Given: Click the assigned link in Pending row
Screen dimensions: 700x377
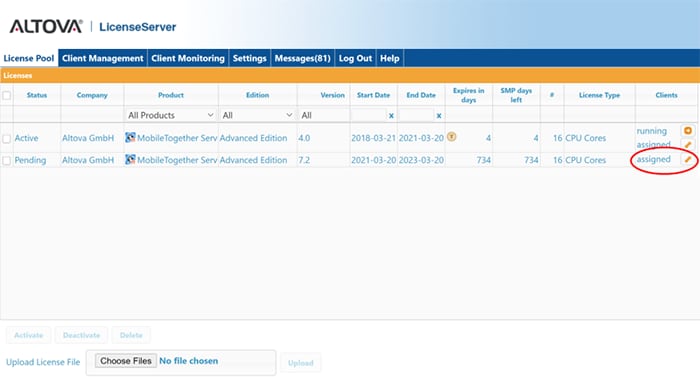Looking at the screenshot, I should tap(654, 159).
